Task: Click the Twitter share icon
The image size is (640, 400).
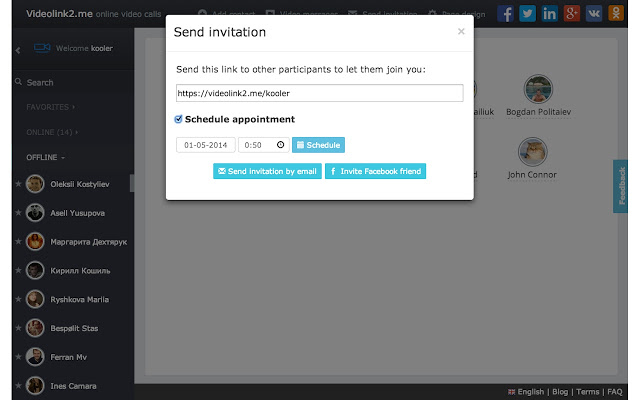Action: 528,14
